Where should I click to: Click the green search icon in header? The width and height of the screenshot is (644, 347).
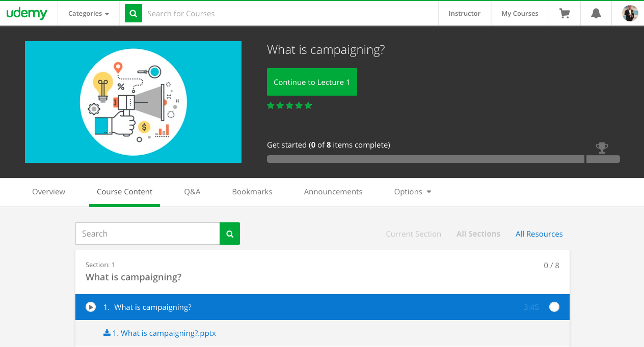[133, 14]
